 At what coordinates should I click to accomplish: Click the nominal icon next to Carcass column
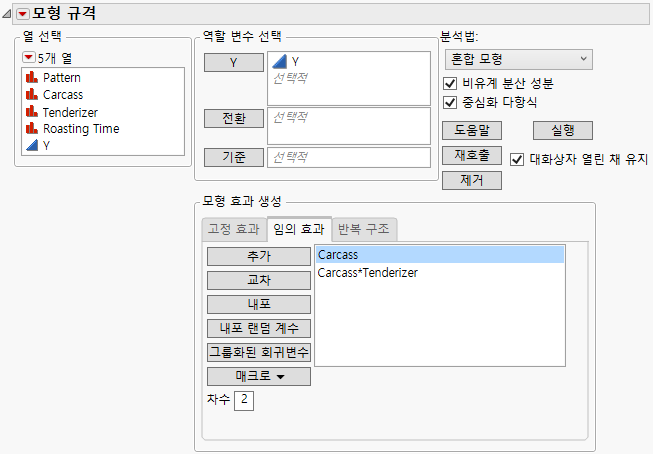coord(31,94)
